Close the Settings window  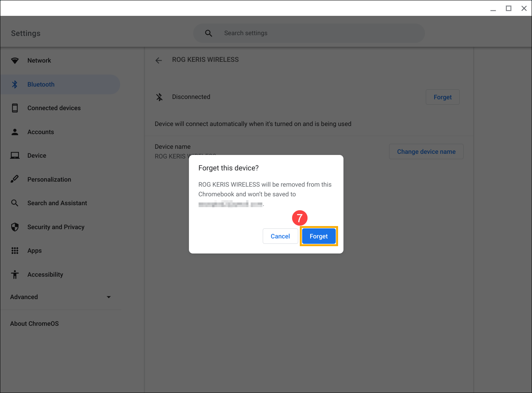[524, 9]
